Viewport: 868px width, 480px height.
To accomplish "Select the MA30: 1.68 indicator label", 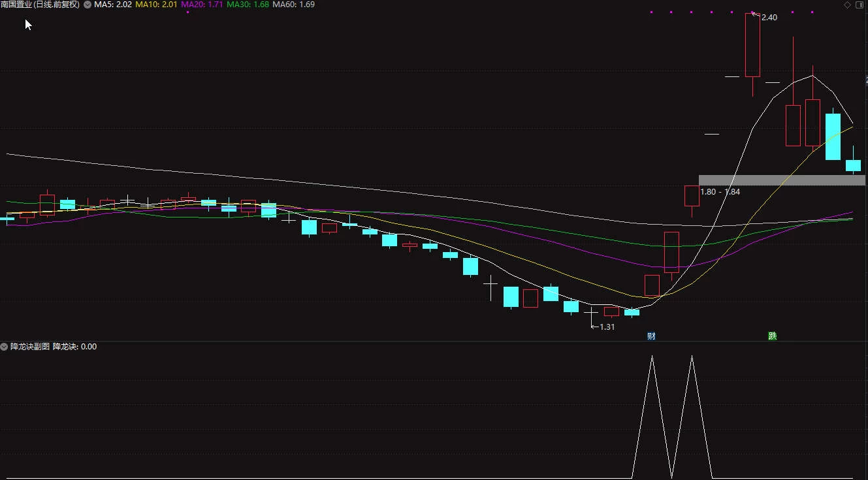I will pyautogui.click(x=248, y=5).
